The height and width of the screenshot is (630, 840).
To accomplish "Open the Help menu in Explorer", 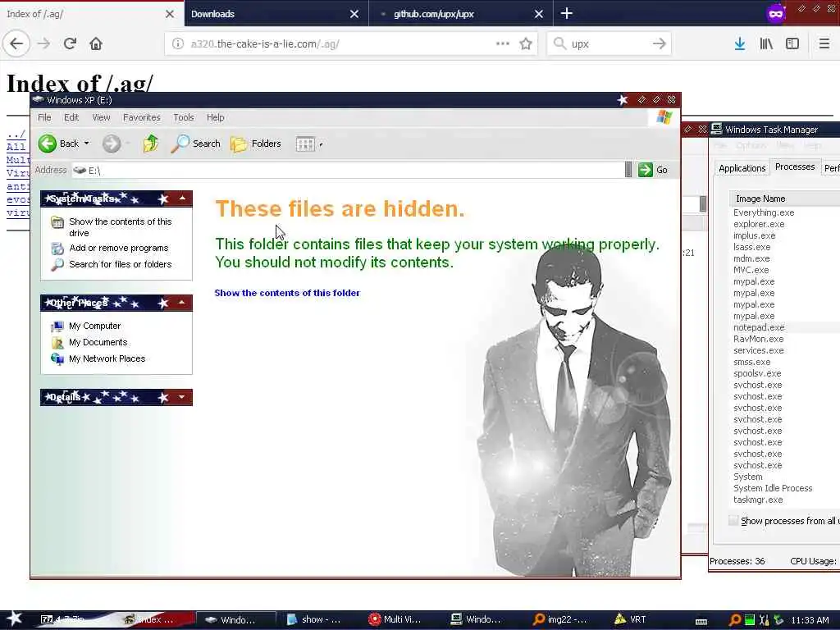I will [x=216, y=117].
